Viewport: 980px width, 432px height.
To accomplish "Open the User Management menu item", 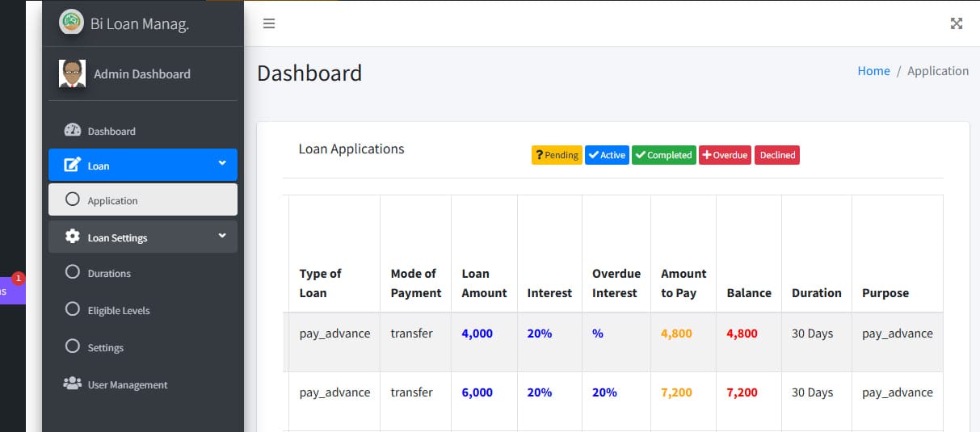I will coord(128,385).
